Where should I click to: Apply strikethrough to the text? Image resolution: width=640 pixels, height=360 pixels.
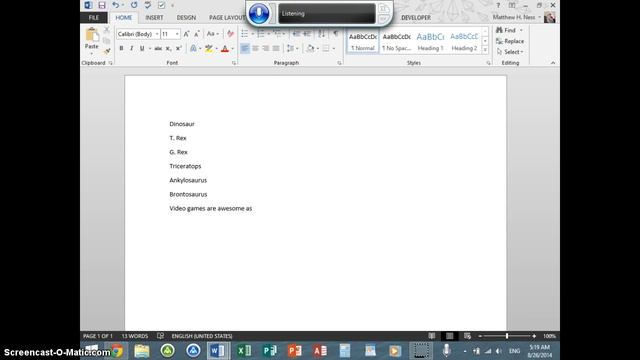pyautogui.click(x=158, y=49)
